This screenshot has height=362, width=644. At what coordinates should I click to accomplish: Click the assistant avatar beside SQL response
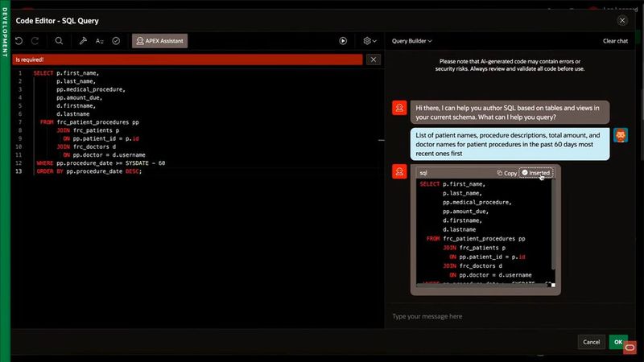[399, 171]
